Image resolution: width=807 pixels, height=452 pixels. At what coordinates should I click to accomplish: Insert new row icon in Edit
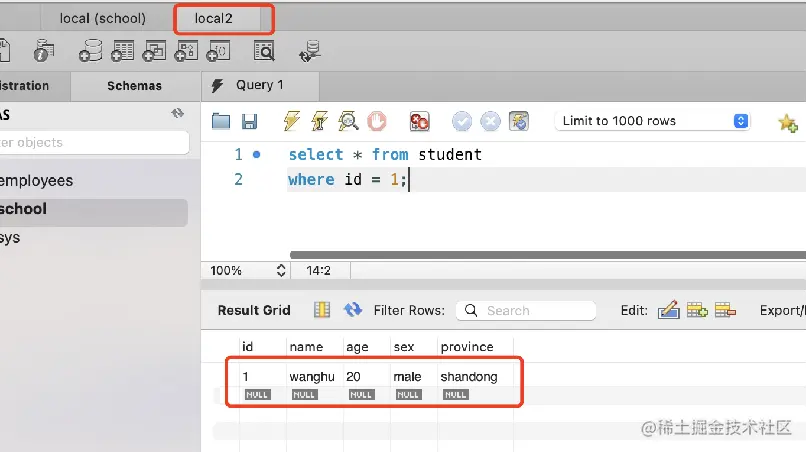click(x=697, y=310)
